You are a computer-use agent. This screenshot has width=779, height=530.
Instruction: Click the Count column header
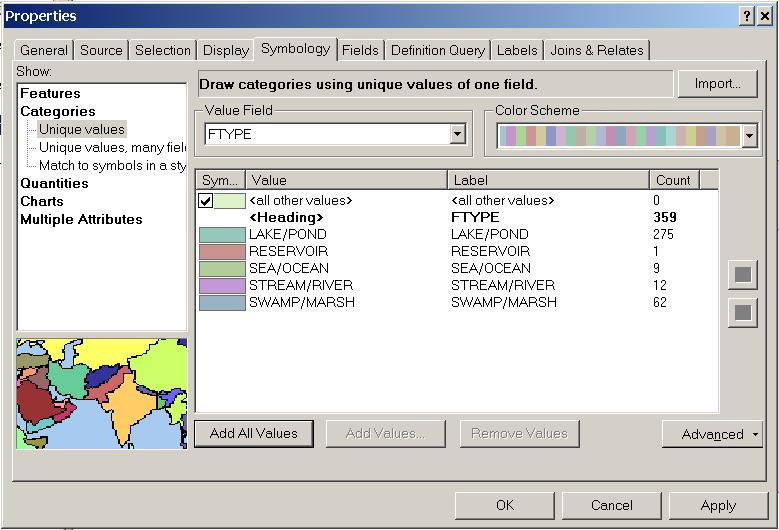pos(673,180)
